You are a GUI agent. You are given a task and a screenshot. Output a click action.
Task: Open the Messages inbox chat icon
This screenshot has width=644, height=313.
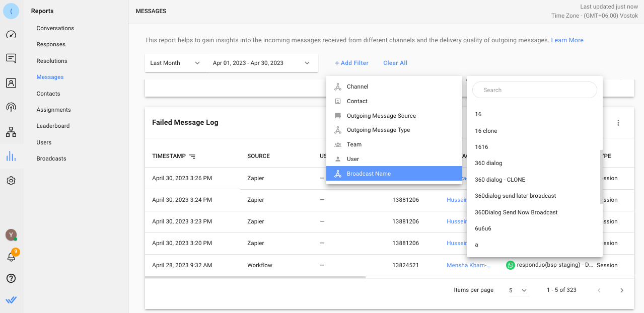coord(11,58)
